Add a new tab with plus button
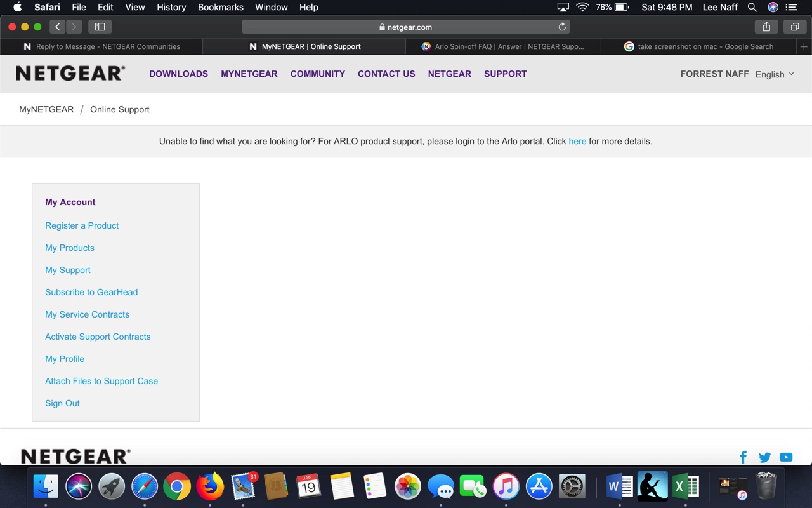 tap(804, 46)
